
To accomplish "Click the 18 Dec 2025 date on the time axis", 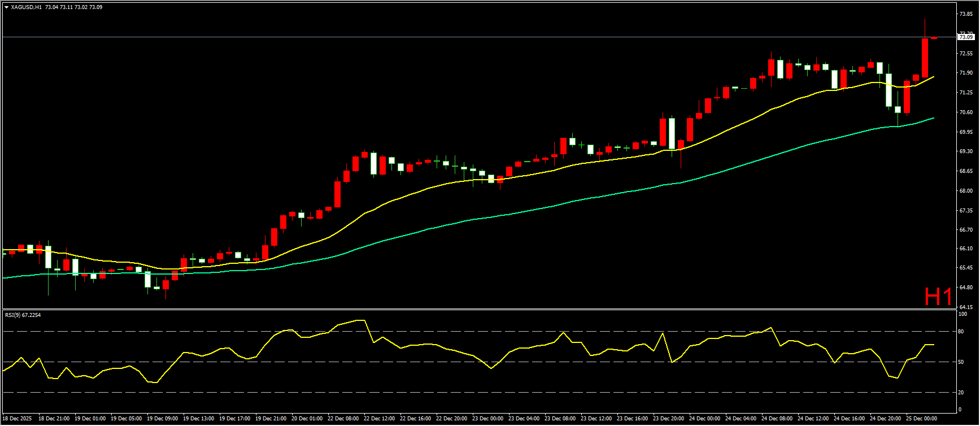I will 18,419.
